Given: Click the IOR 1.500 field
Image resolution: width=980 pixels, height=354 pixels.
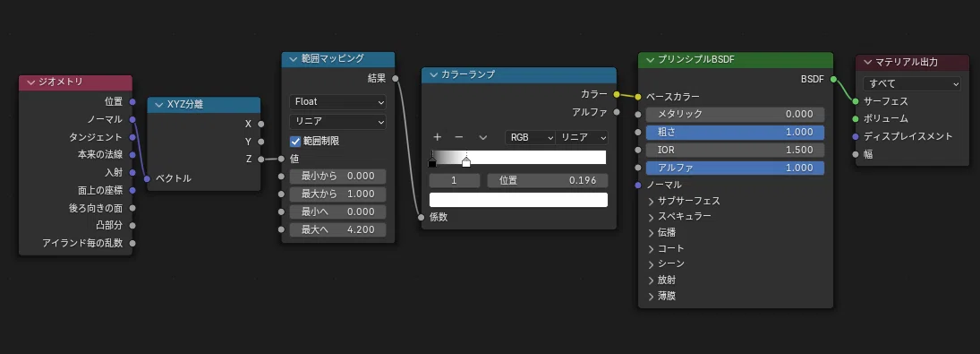Looking at the screenshot, I should coord(735,150).
